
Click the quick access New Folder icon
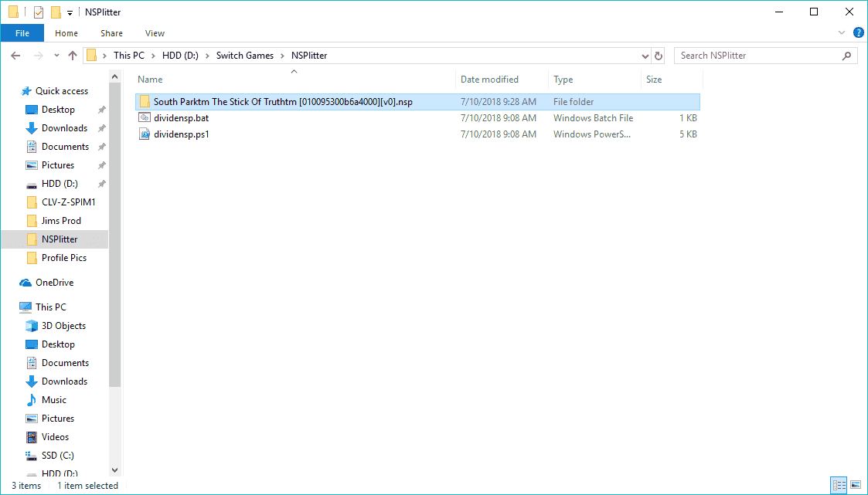click(56, 12)
